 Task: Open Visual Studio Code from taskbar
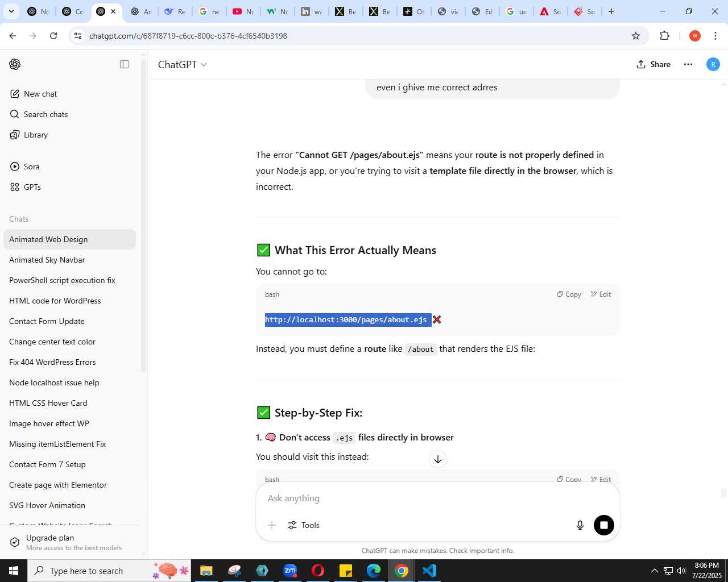point(429,571)
